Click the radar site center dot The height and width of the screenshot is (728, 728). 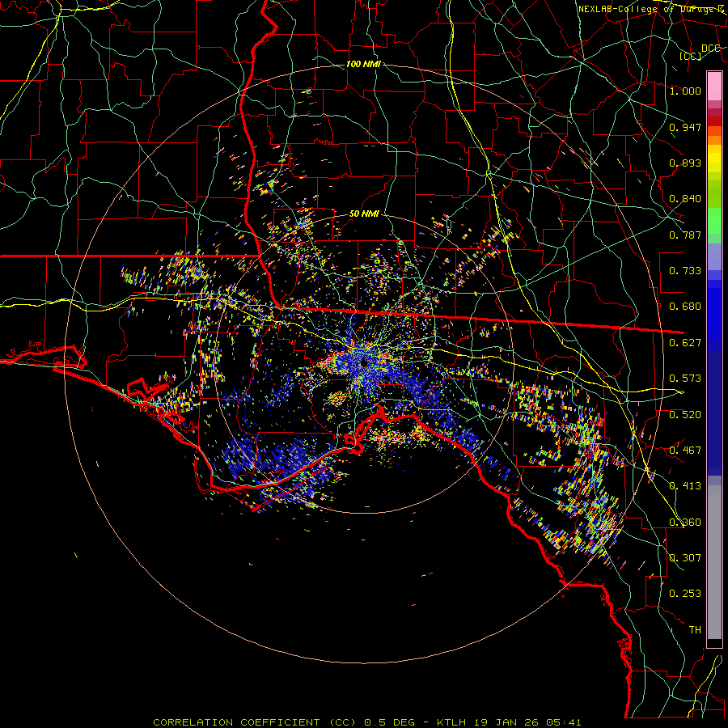click(364, 362)
